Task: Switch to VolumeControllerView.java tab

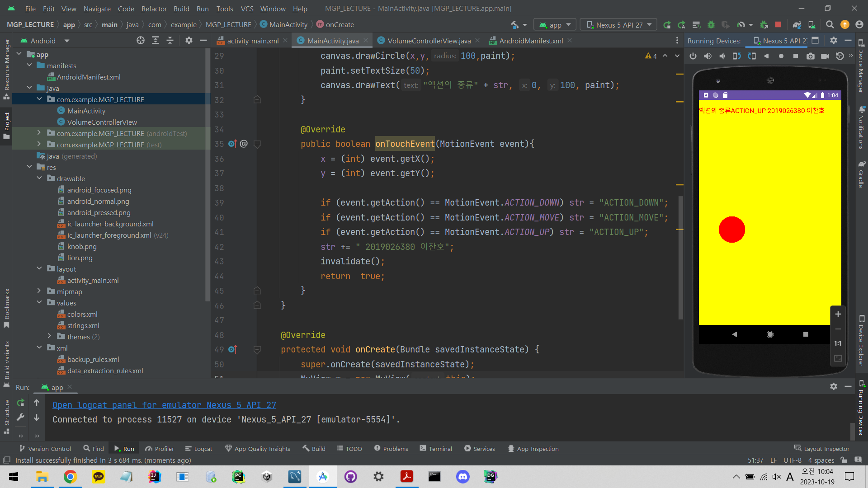Action: point(428,41)
